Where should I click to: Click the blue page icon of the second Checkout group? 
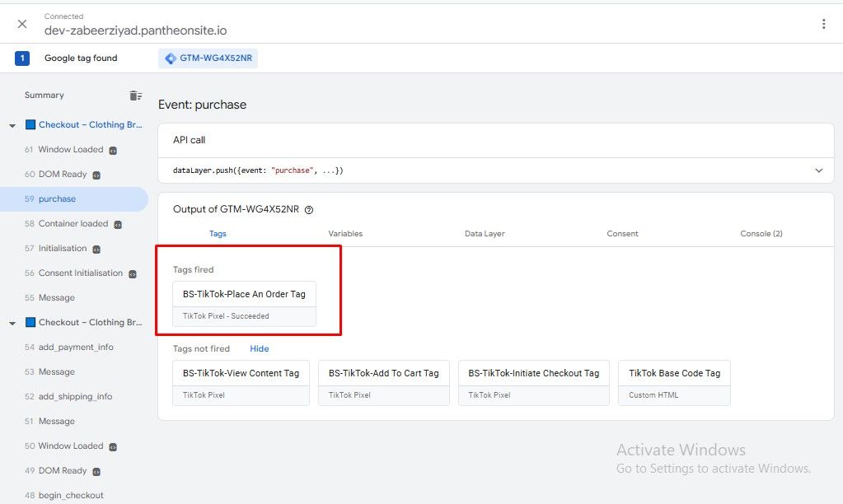[x=30, y=322]
